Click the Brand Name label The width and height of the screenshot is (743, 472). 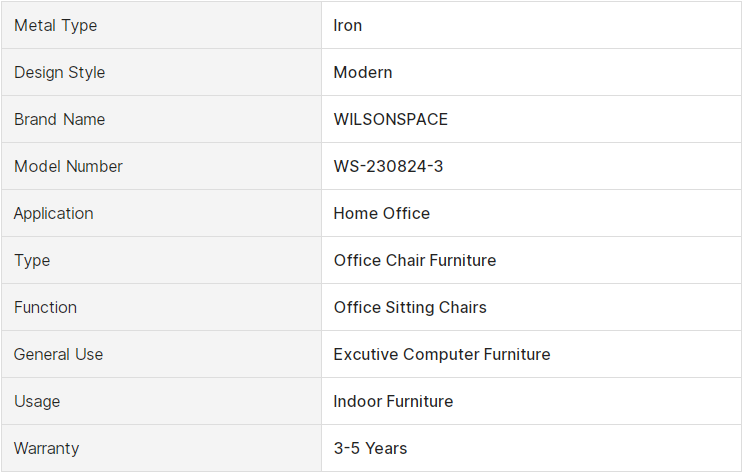click(59, 119)
